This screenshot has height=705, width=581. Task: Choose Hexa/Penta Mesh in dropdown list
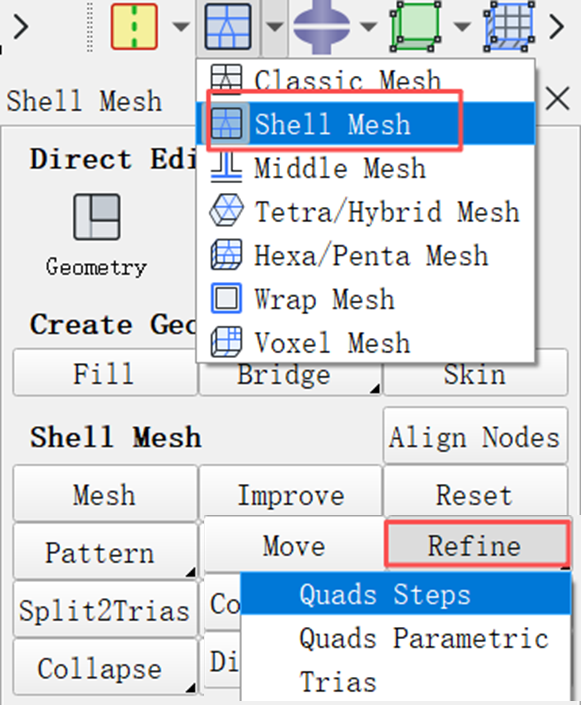tap(365, 255)
